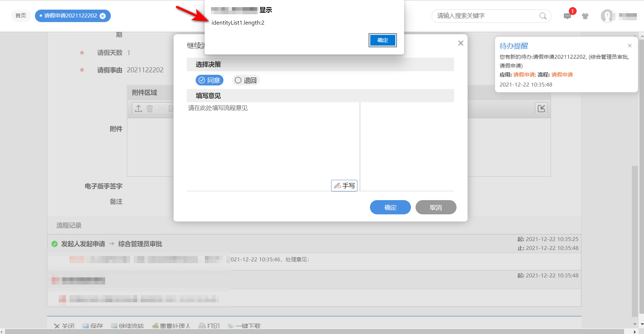The height and width of the screenshot is (334, 644).
Task: Click the 请假事由 value 2021122202
Action: point(145,70)
